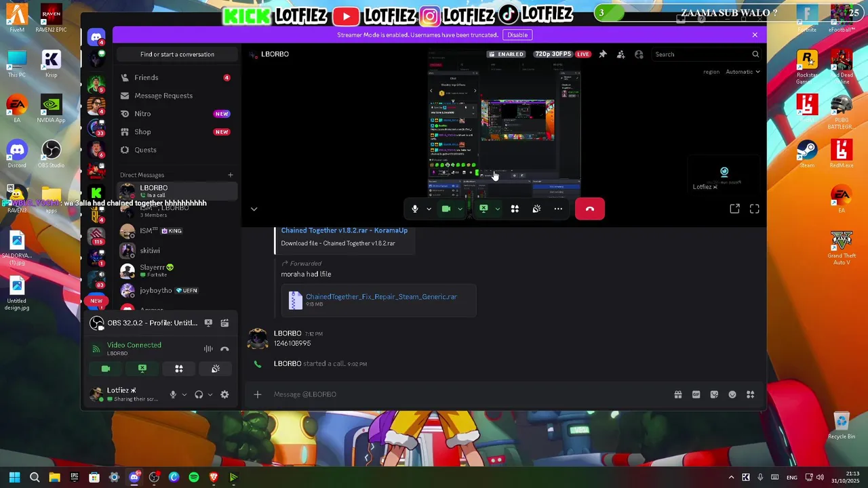Image resolution: width=868 pixels, height=488 pixels.
Task: Start an activity from call controls
Action: (515, 209)
